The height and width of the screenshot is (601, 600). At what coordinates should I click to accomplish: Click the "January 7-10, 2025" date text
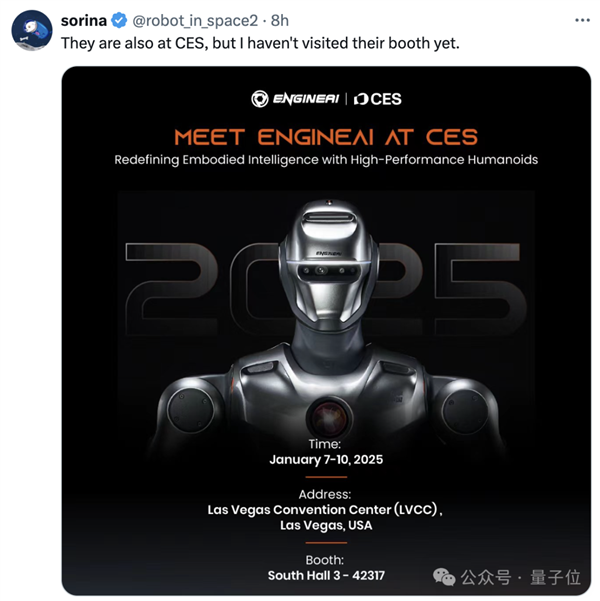(325, 460)
